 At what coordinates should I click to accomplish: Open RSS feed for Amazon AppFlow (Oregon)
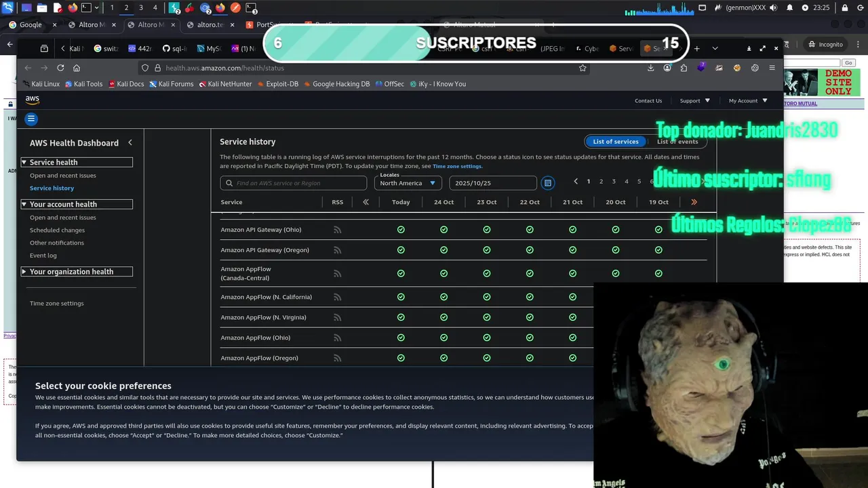pos(337,358)
